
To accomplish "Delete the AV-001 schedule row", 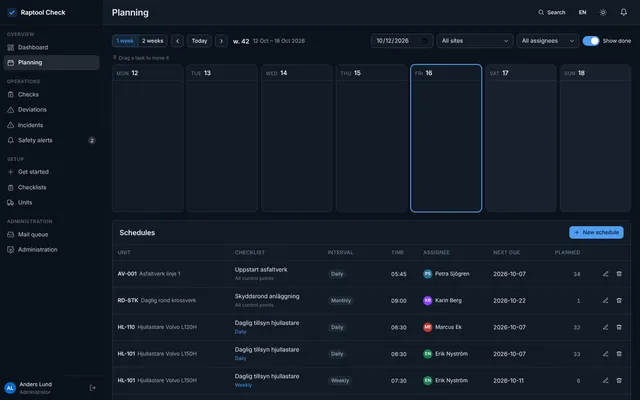I will coord(619,274).
